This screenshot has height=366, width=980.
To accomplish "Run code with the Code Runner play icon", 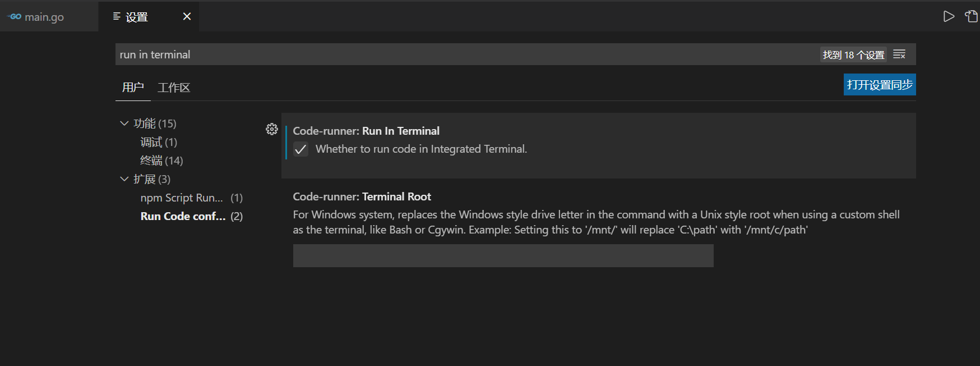I will (949, 16).
